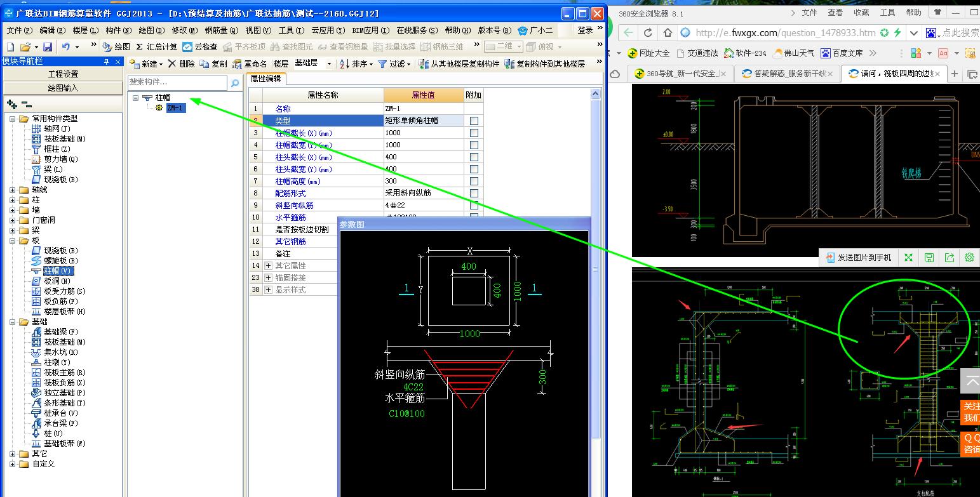980x497 pixels.
Task: Click the 搜索构件 search field
Action: pos(177,83)
